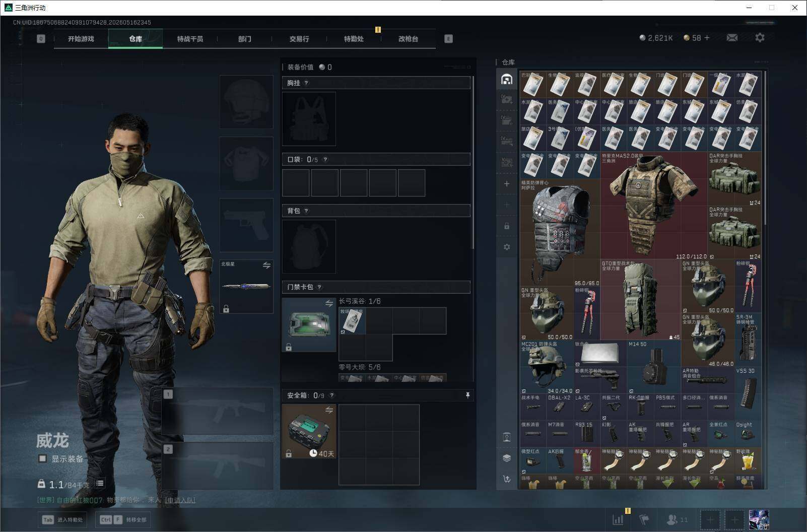Open the weight details list icon
The image size is (807, 532).
pos(100,484)
